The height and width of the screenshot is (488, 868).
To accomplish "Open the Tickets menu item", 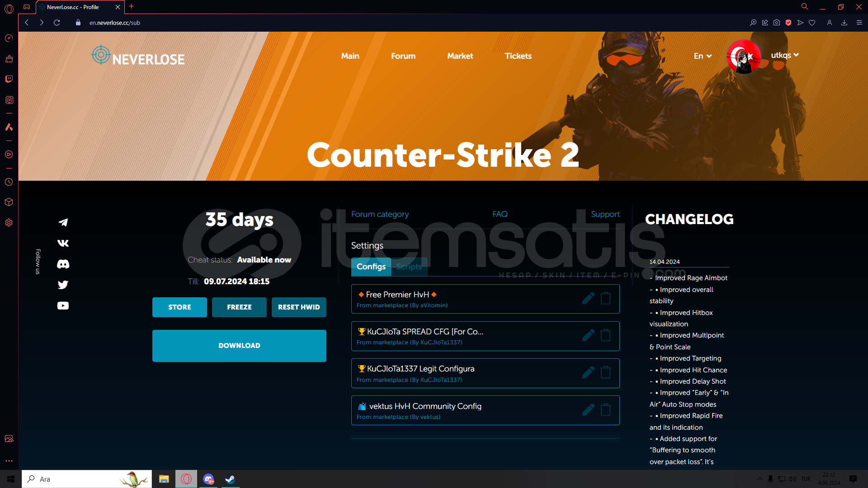I will click(x=518, y=56).
